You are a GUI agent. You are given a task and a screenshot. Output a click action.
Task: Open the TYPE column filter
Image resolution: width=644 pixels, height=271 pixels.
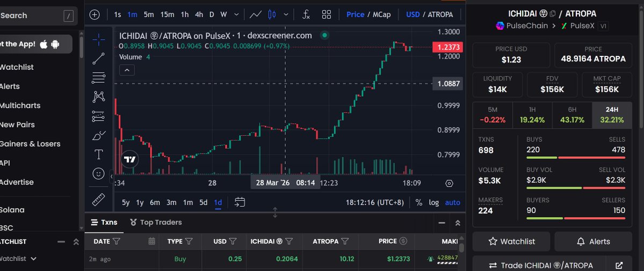pyautogui.click(x=189, y=241)
